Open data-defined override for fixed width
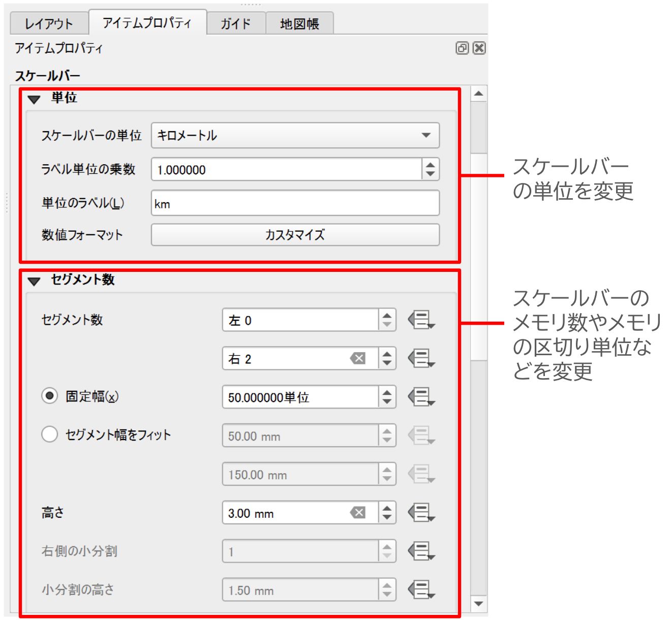This screenshot has height=620, width=672. coord(421,397)
